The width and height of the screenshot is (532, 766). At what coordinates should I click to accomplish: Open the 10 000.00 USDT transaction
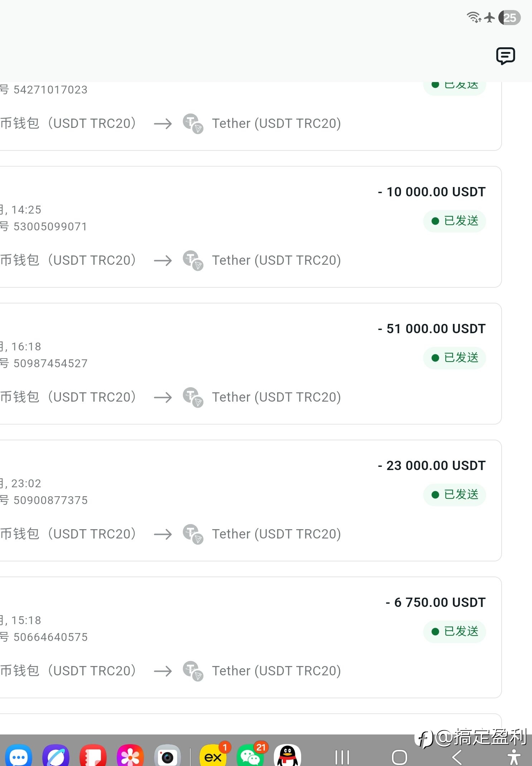[x=251, y=227]
